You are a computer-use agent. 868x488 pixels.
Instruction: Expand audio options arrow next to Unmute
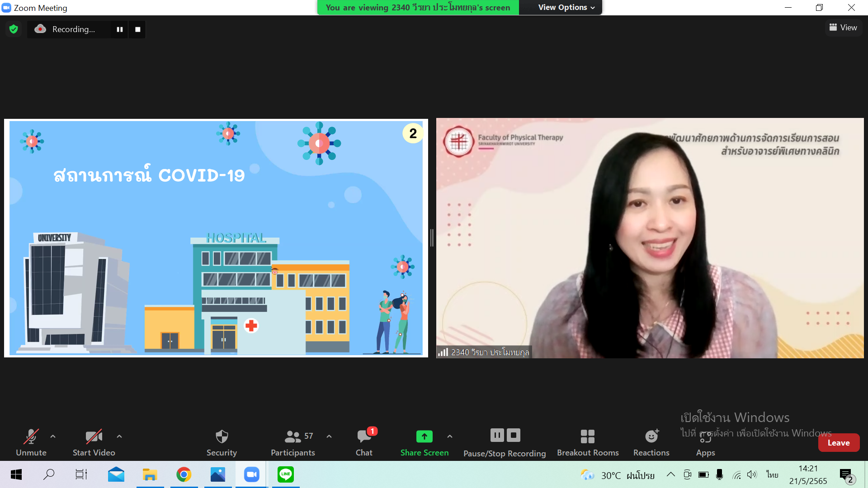(53, 436)
